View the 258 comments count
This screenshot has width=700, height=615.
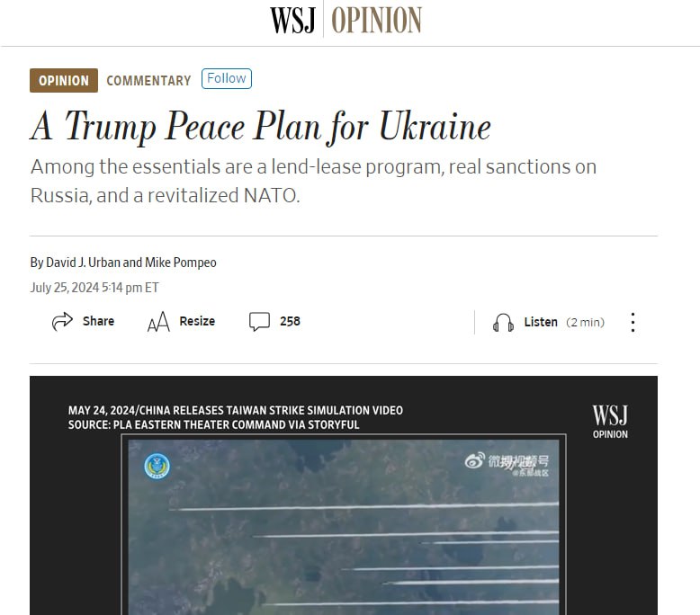click(x=291, y=321)
